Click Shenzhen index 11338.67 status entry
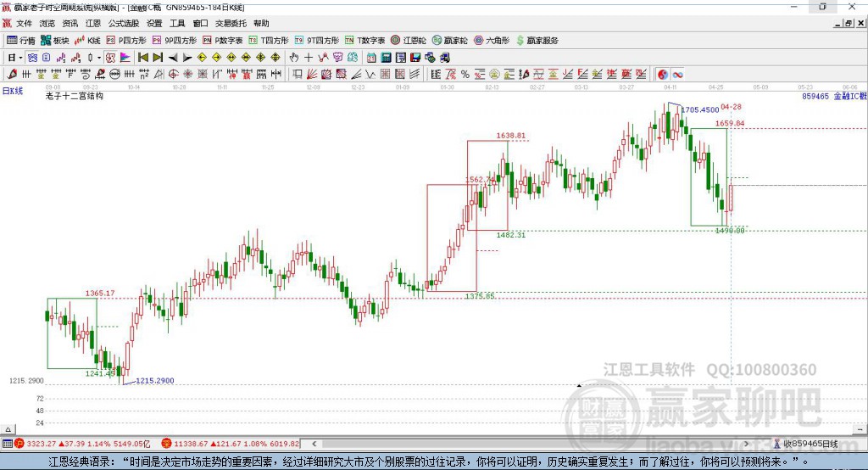 [231, 444]
